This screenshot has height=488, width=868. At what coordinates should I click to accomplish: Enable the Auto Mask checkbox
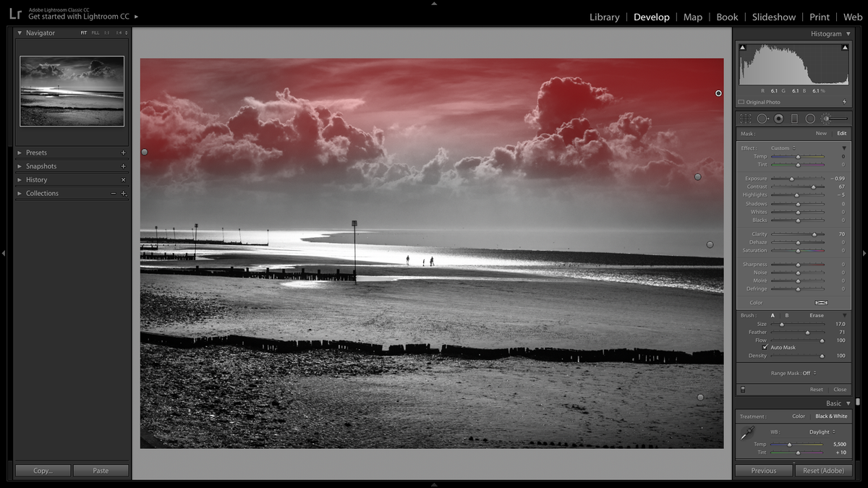click(765, 347)
